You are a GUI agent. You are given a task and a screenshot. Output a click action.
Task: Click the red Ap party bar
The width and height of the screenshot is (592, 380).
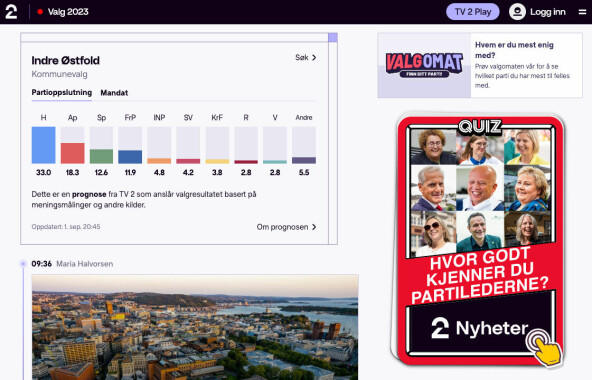(72, 153)
